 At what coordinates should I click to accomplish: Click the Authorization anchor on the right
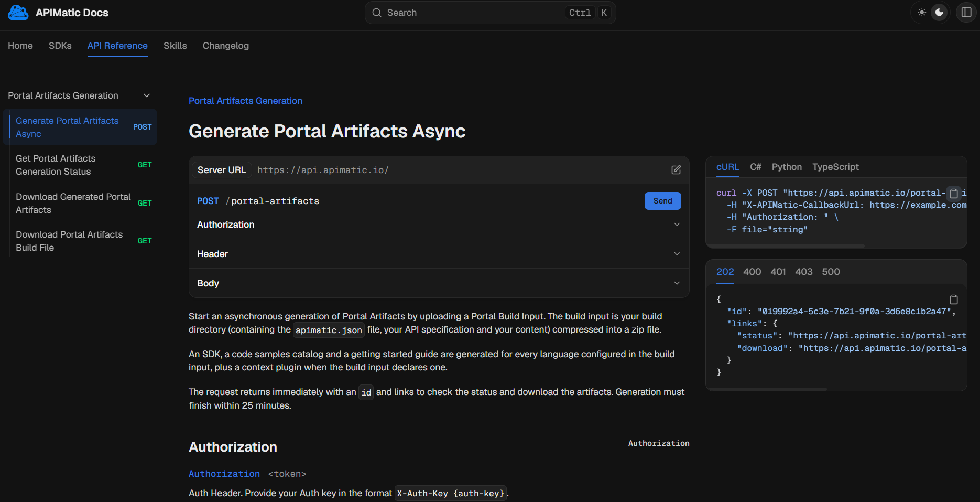pyautogui.click(x=659, y=443)
